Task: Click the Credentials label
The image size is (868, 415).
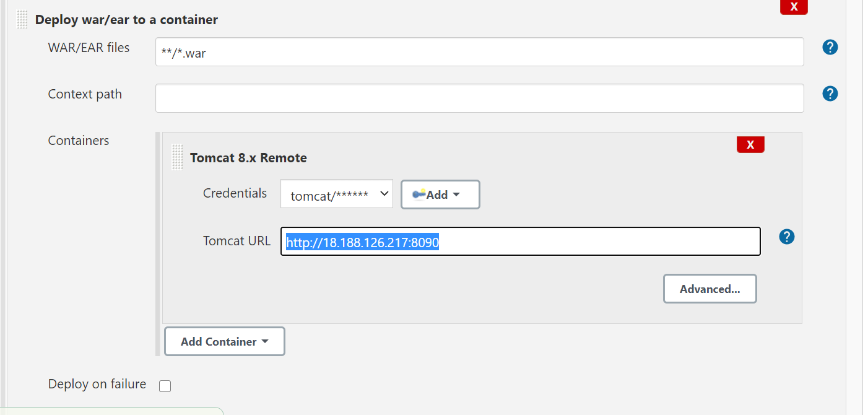Action: (x=235, y=193)
